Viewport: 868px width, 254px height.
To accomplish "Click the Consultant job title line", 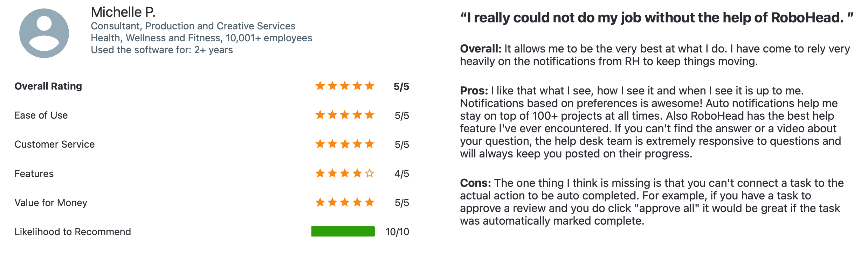I will pyautogui.click(x=193, y=26).
